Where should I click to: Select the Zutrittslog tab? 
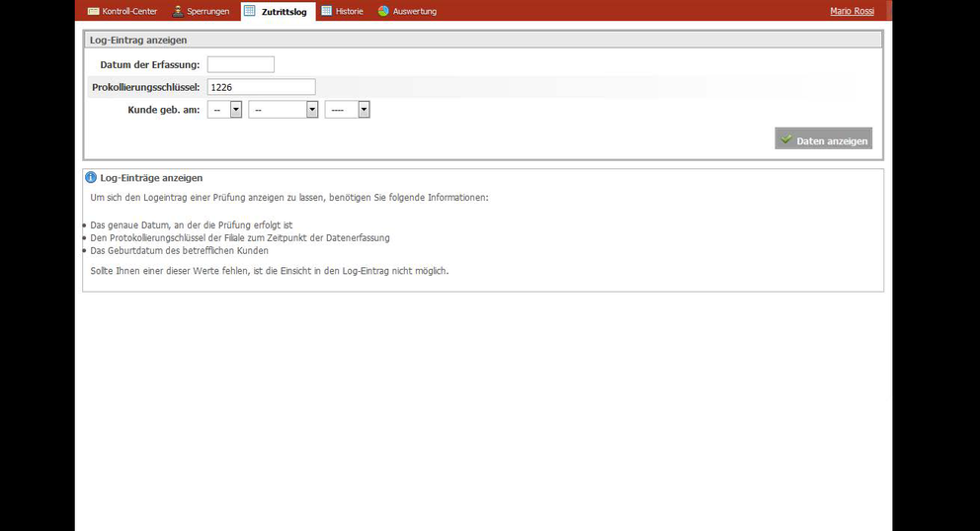tap(279, 11)
